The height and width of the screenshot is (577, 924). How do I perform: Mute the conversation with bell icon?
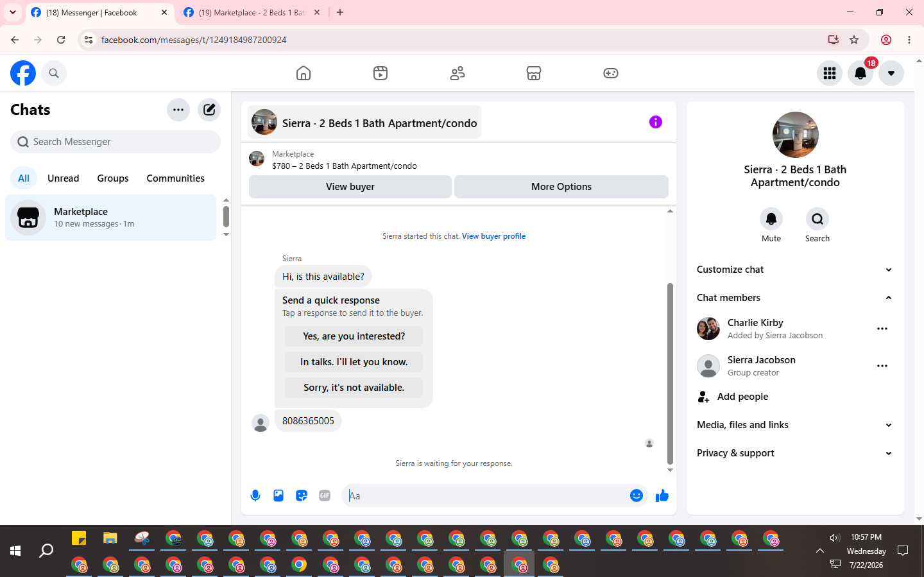coord(771,219)
